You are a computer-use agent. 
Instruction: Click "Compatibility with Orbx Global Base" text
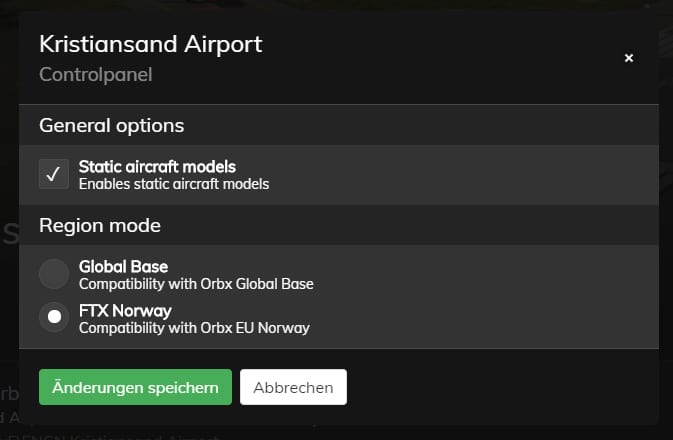tap(196, 284)
